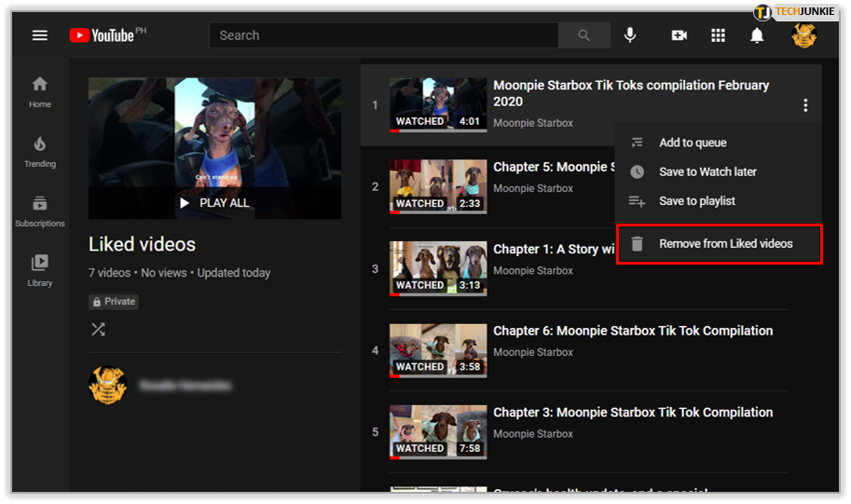Choose Save to Watch later
Viewport: 851px width, 504px height.
click(718, 172)
